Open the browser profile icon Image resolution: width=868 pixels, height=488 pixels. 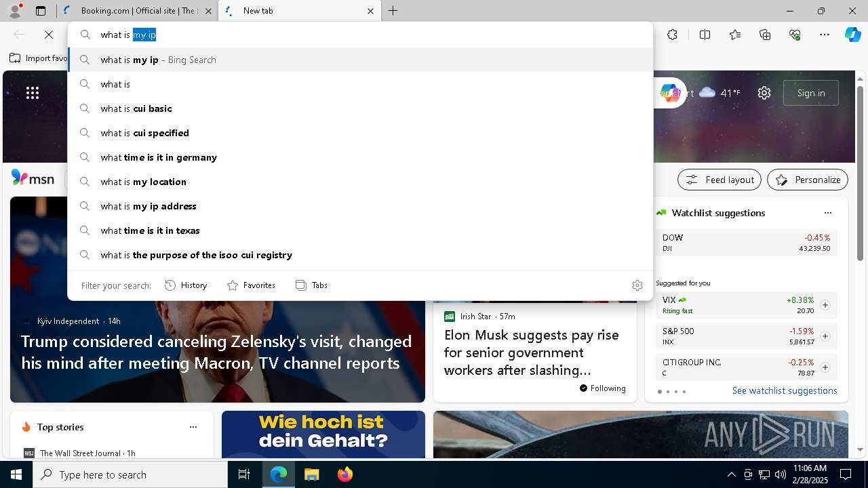coord(15,11)
